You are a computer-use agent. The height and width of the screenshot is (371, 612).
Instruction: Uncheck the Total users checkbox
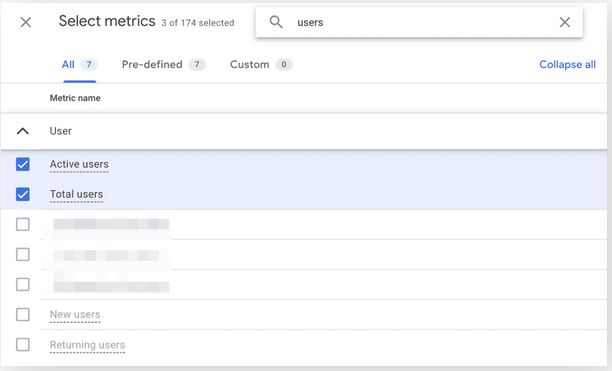pos(23,194)
